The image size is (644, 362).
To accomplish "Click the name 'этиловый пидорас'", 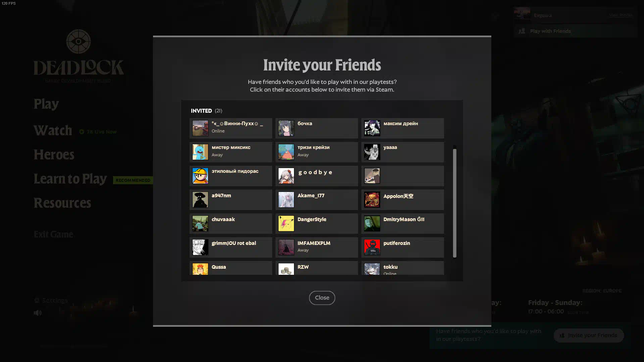I will click(235, 171).
